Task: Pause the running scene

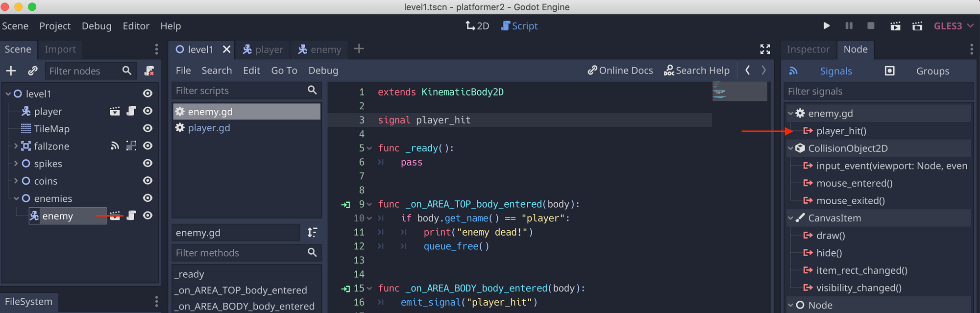Action: 849,26
